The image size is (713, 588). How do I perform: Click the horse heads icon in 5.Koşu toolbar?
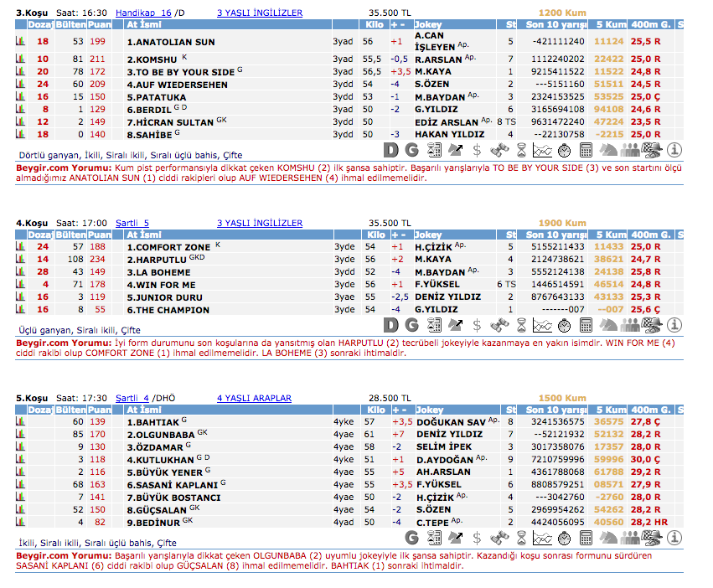tap(608, 538)
